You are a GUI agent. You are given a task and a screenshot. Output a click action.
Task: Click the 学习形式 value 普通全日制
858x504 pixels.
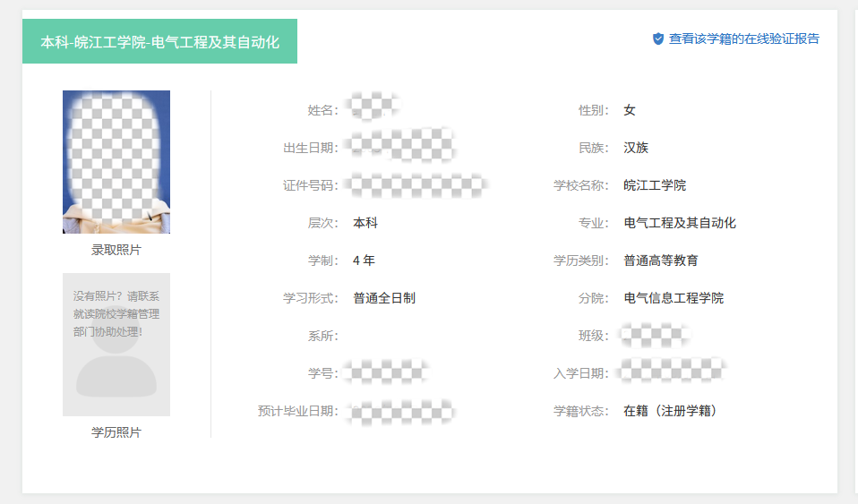pos(384,298)
